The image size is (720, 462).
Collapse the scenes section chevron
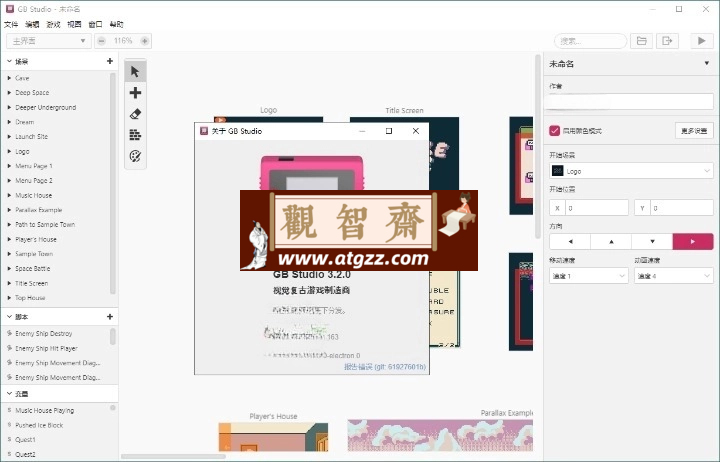[x=9, y=61]
